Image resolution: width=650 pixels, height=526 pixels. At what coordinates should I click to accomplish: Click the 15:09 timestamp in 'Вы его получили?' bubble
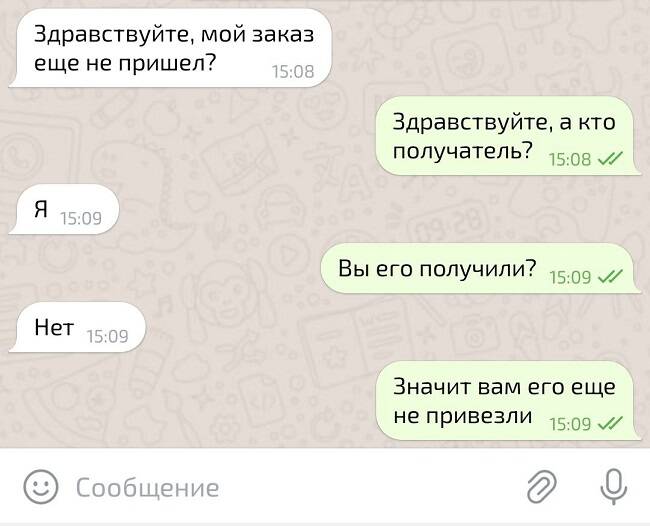[570, 277]
